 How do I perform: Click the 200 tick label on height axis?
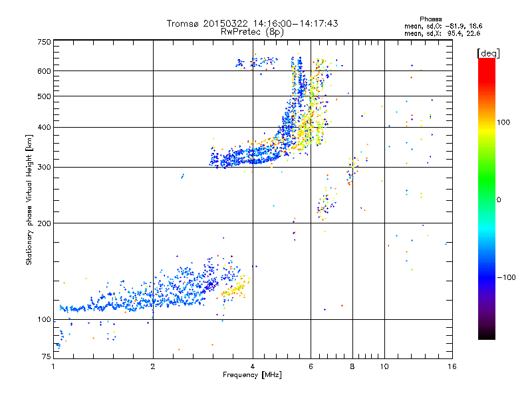coord(44,223)
